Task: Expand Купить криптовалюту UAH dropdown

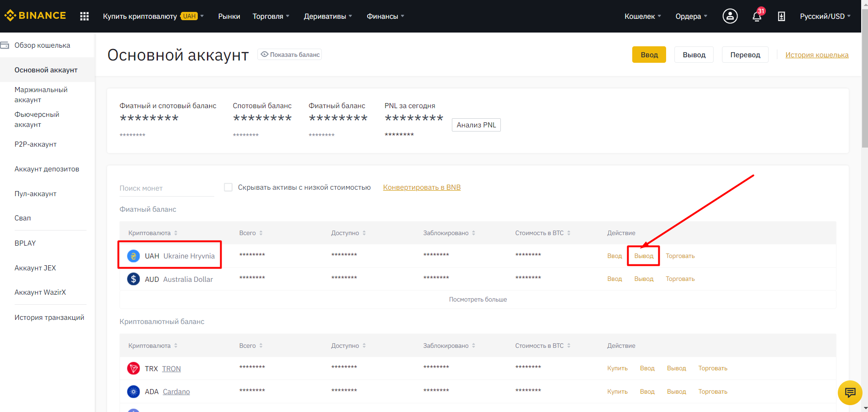Action: tap(153, 16)
